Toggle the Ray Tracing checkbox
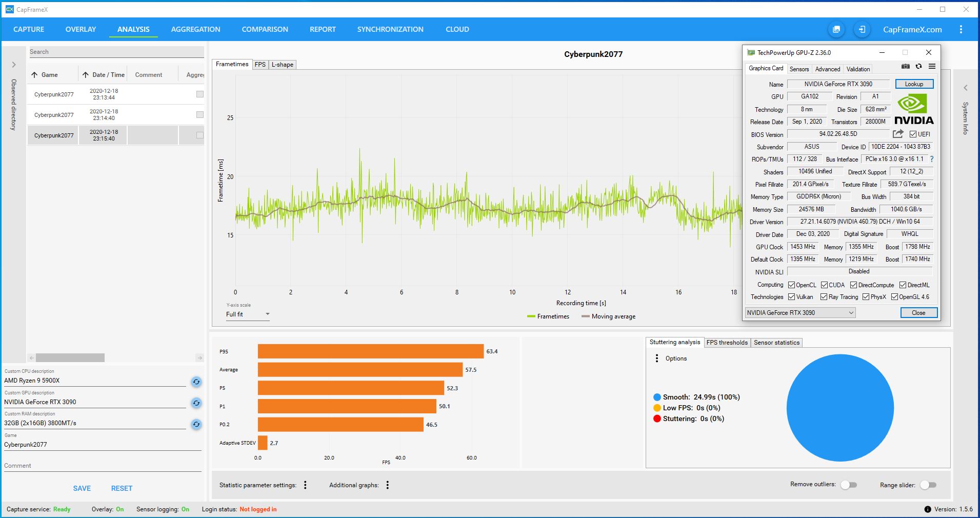Image resolution: width=980 pixels, height=518 pixels. (824, 297)
